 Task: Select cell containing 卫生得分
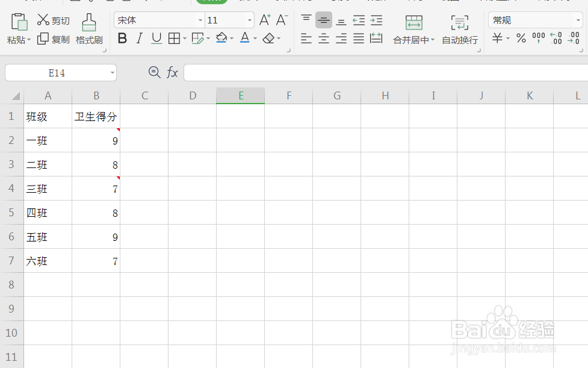pyautogui.click(x=96, y=116)
